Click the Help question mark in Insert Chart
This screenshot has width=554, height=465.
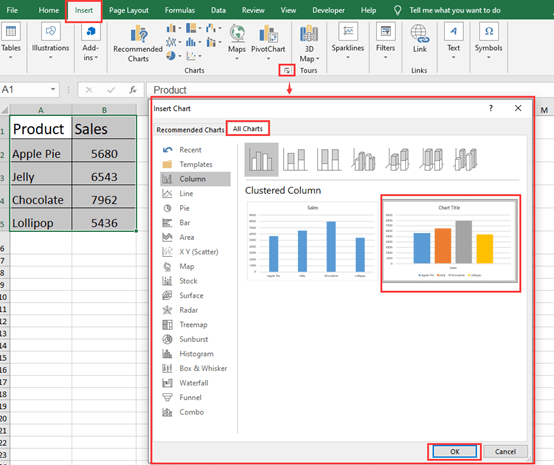[x=490, y=108]
